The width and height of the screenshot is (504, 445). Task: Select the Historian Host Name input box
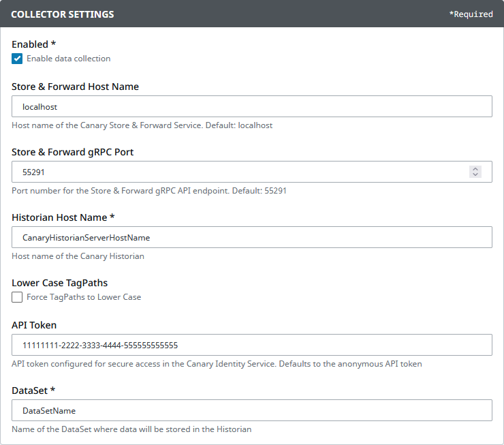click(x=252, y=237)
